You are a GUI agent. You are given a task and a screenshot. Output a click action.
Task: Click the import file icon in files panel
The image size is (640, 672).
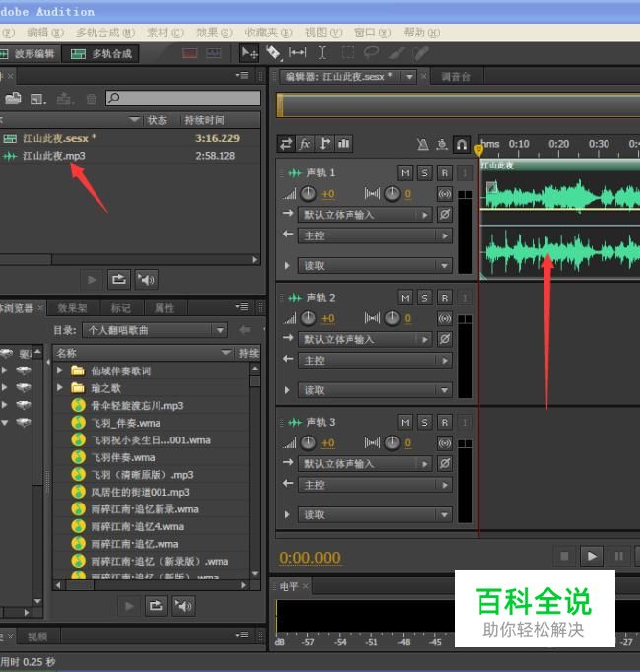(38, 99)
